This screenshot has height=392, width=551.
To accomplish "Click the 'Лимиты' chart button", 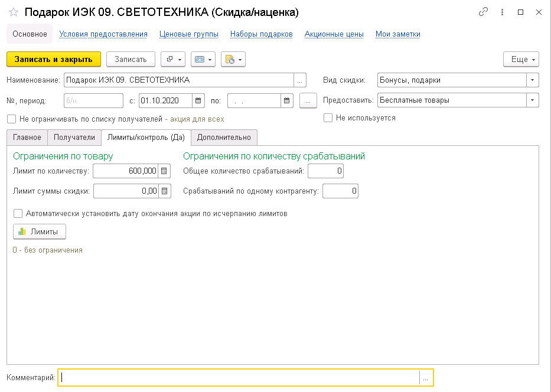I will pyautogui.click(x=39, y=232).
